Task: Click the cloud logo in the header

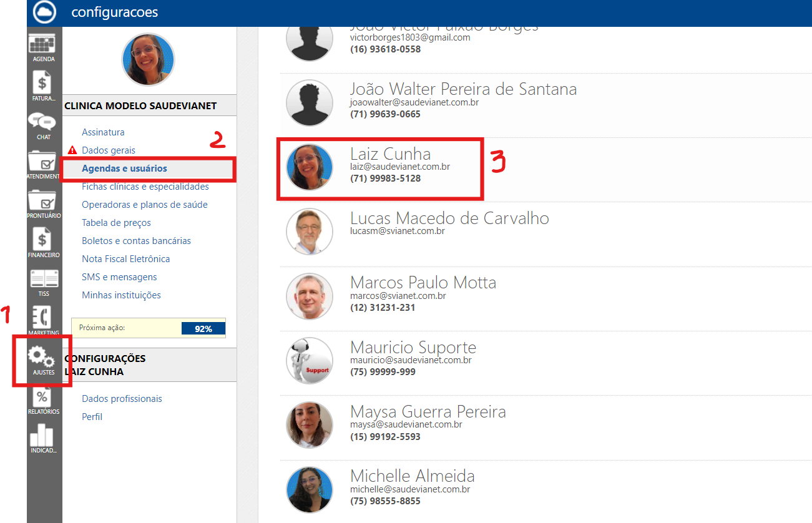Action: [x=44, y=12]
